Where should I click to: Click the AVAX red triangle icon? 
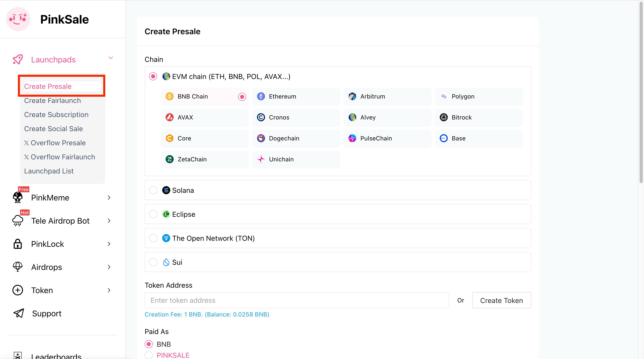point(170,117)
